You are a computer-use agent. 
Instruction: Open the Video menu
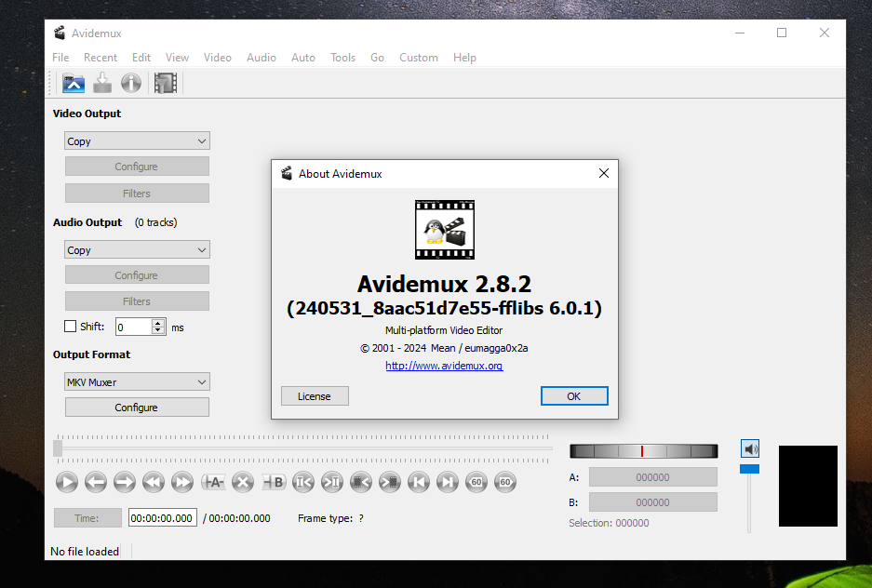coord(218,58)
